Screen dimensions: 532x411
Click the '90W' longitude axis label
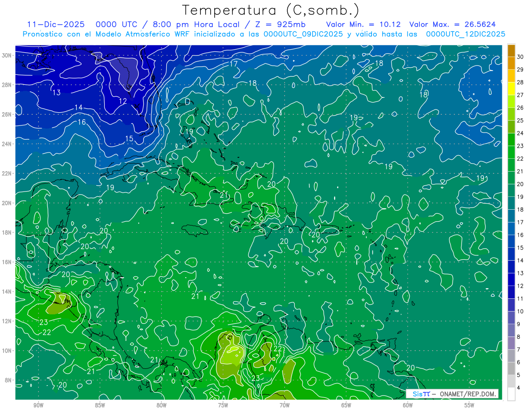(38, 405)
